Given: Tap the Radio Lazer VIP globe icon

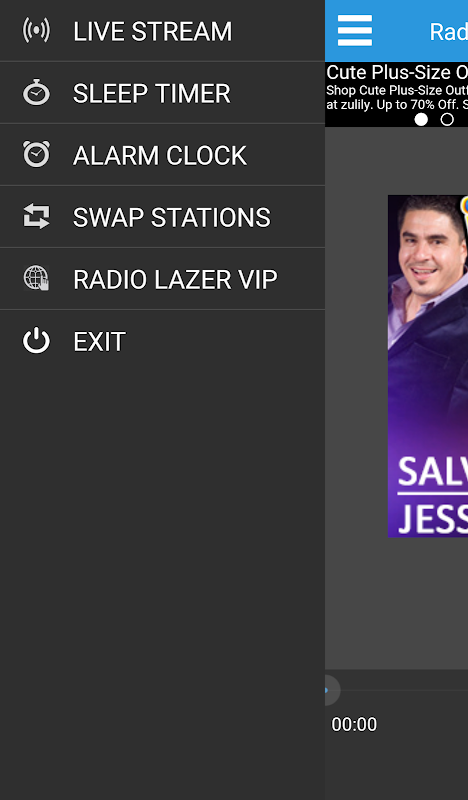Looking at the screenshot, I should (x=36, y=279).
